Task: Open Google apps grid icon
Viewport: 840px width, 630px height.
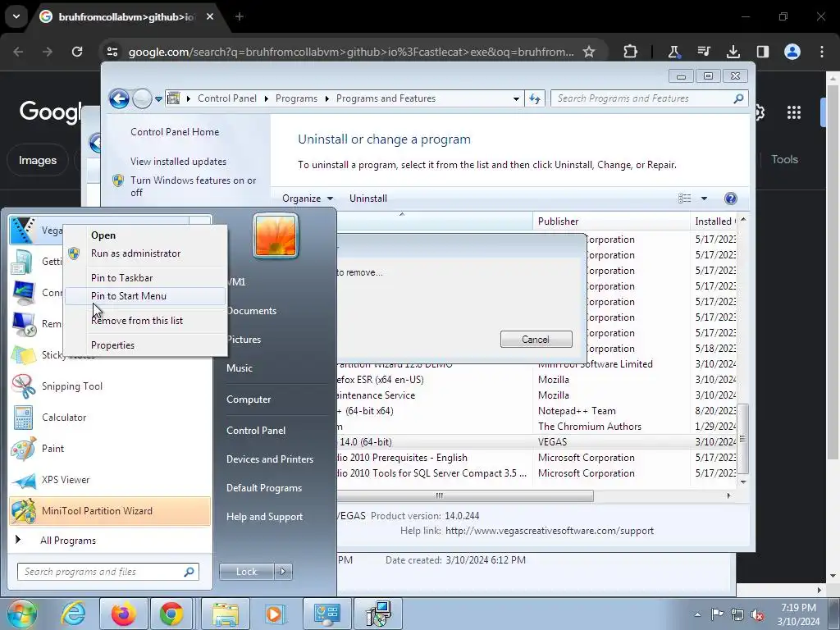Action: (x=793, y=112)
